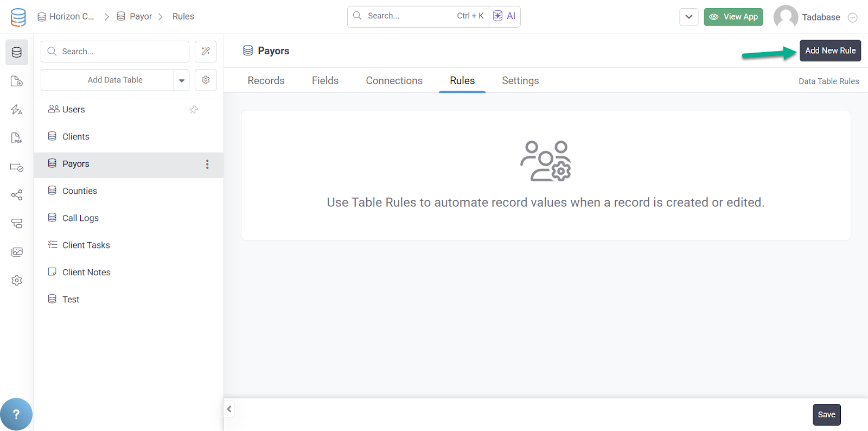Select the Call Logs data table
The image size is (868, 431).
click(80, 218)
